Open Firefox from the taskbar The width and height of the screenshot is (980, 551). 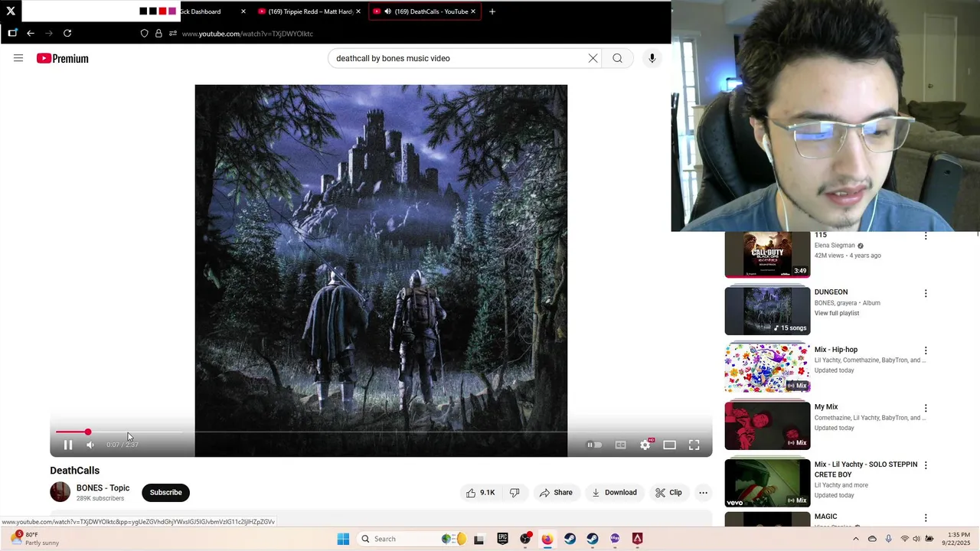coord(547,539)
